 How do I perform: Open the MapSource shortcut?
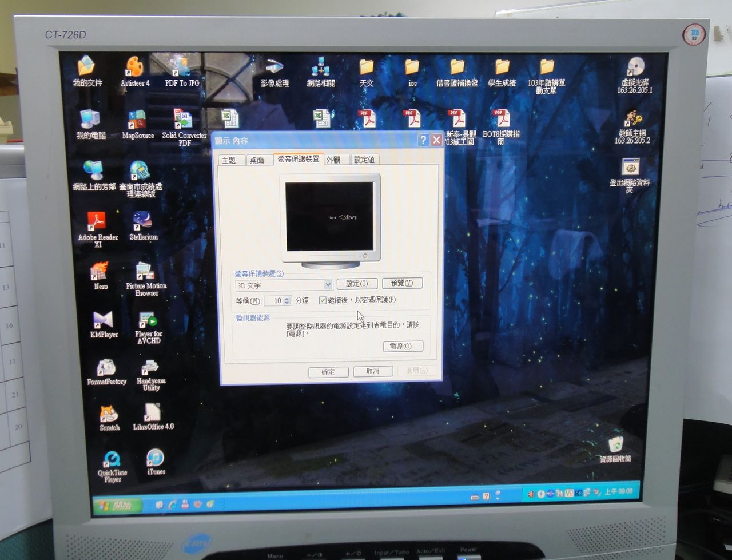(x=137, y=121)
